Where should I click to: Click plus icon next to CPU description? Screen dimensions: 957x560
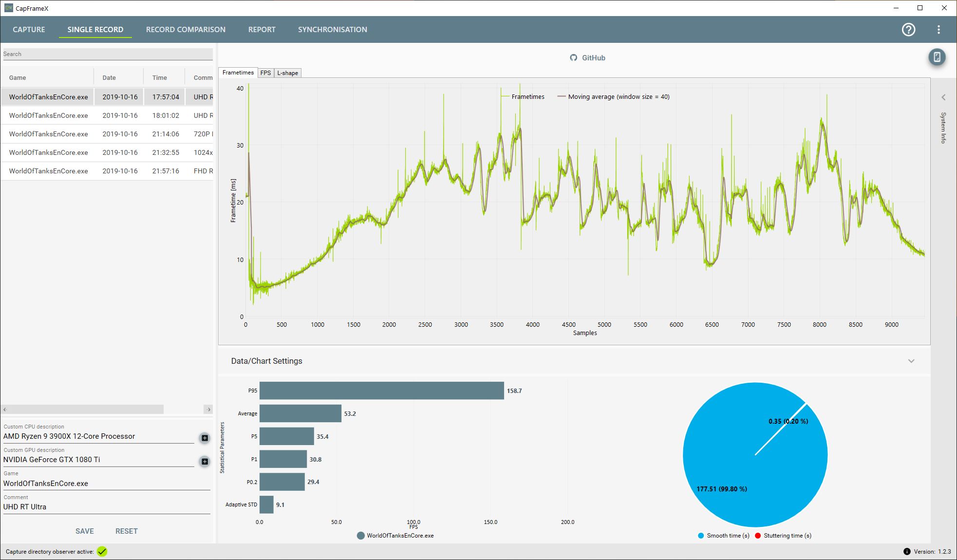coord(205,438)
